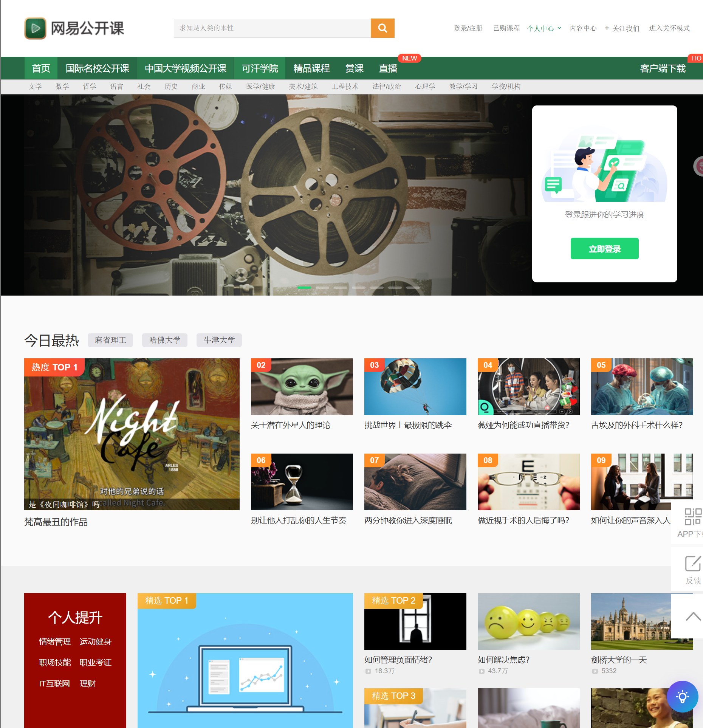
Task: Select the 学校/机构 category
Action: [x=506, y=87]
